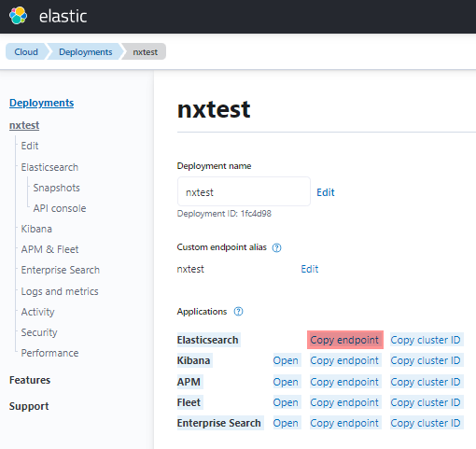The height and width of the screenshot is (449, 476).
Task: Open nxtest deployment in the sidebar
Action: pyautogui.click(x=24, y=125)
